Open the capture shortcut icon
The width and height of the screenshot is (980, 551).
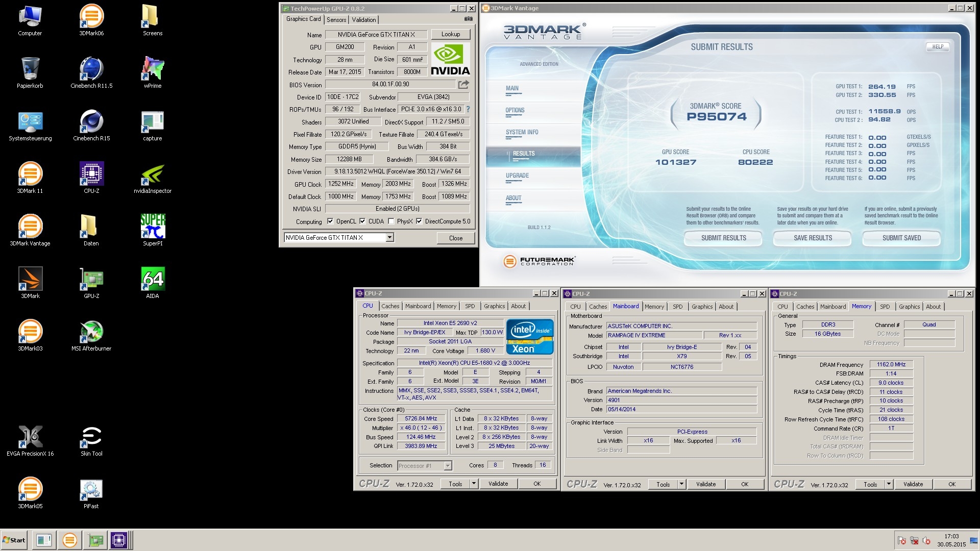153,126
